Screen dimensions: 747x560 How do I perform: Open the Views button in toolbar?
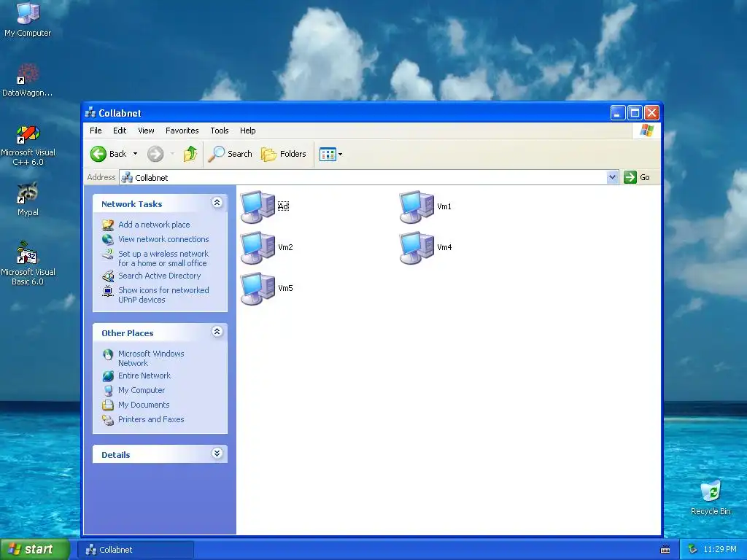[x=328, y=154]
